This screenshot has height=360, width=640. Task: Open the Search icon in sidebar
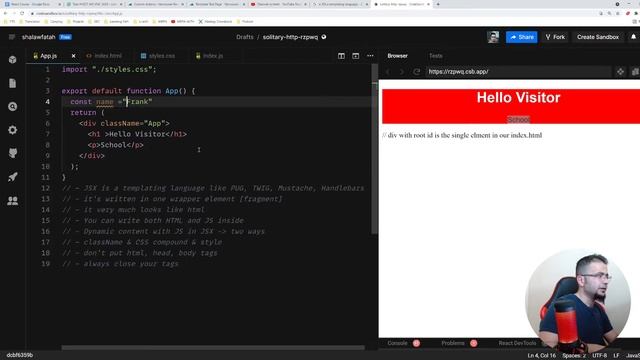13,107
